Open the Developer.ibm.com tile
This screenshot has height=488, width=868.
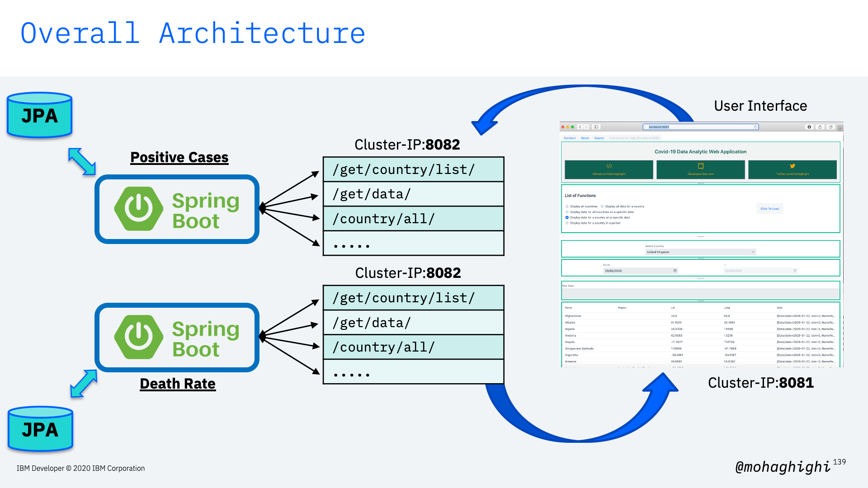(701, 169)
